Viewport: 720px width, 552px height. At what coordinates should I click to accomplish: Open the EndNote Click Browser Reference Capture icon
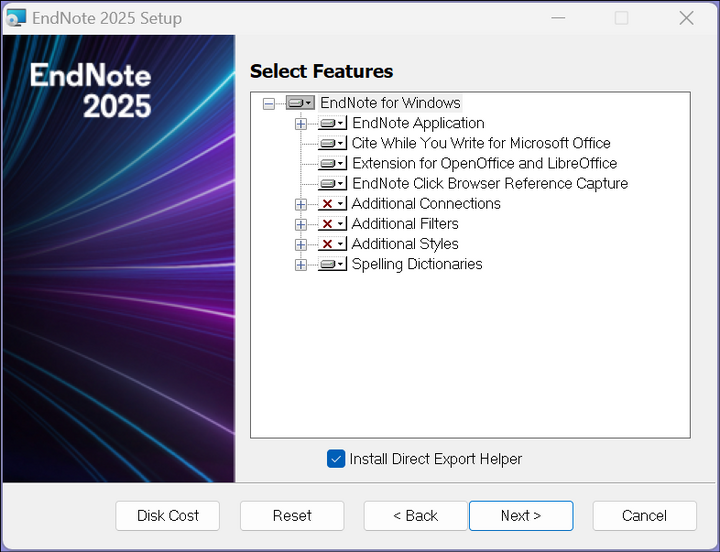332,184
